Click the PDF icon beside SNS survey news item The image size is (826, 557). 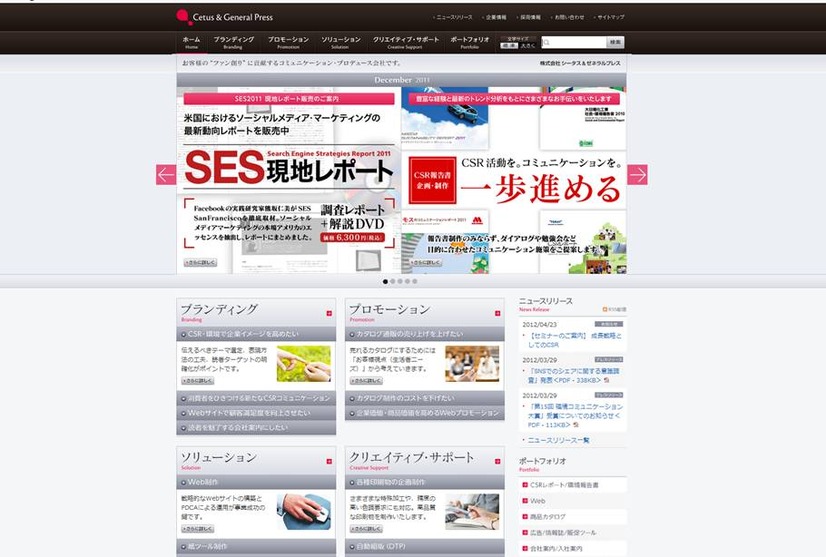[x=606, y=380]
